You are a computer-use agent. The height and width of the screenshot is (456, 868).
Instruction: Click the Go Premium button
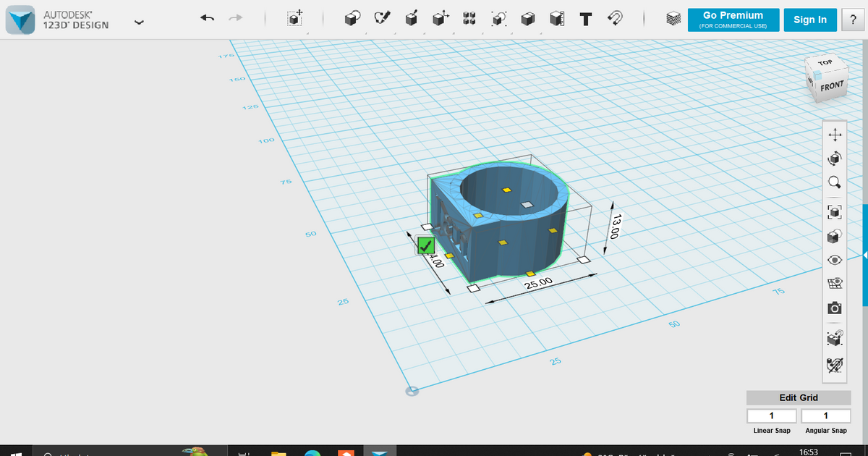[733, 20]
